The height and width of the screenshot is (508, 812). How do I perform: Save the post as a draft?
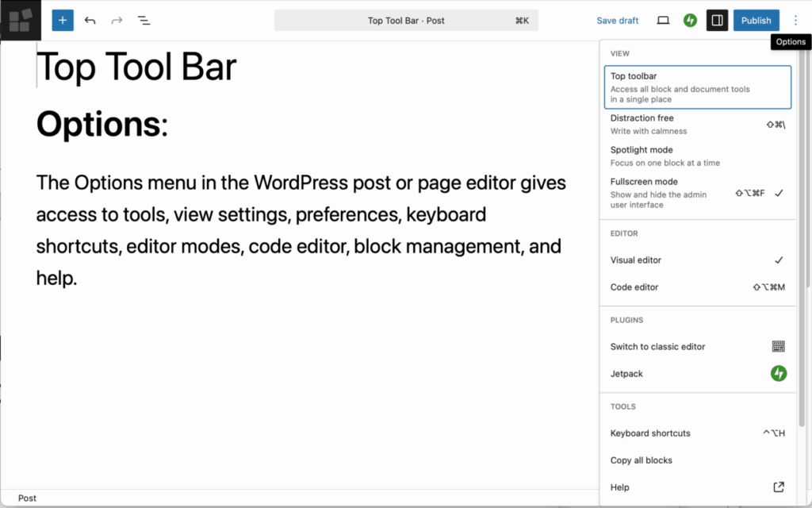click(x=617, y=20)
